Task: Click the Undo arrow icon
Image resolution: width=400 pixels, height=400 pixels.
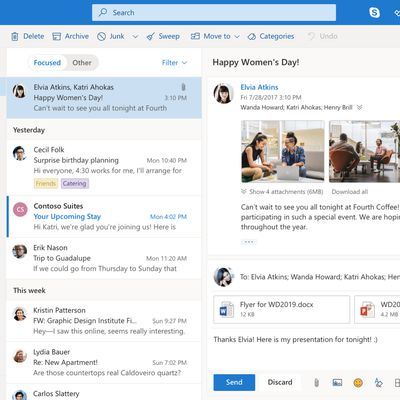Action: click(x=311, y=36)
